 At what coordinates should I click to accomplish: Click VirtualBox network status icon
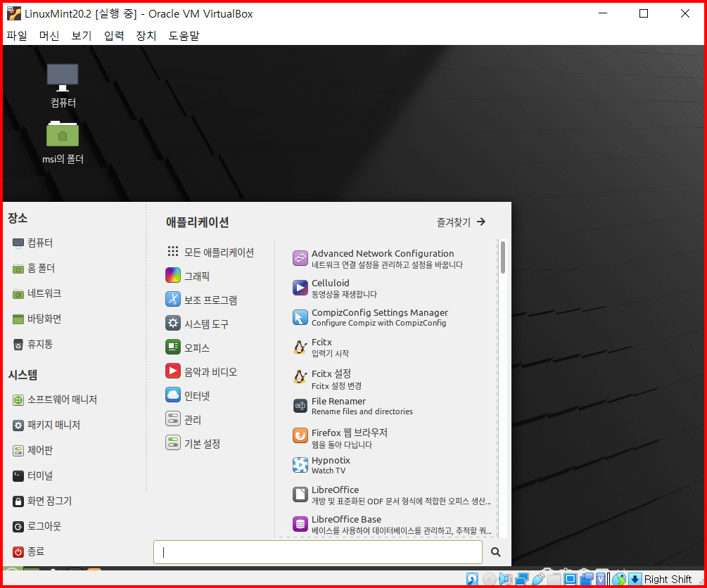[522, 579]
